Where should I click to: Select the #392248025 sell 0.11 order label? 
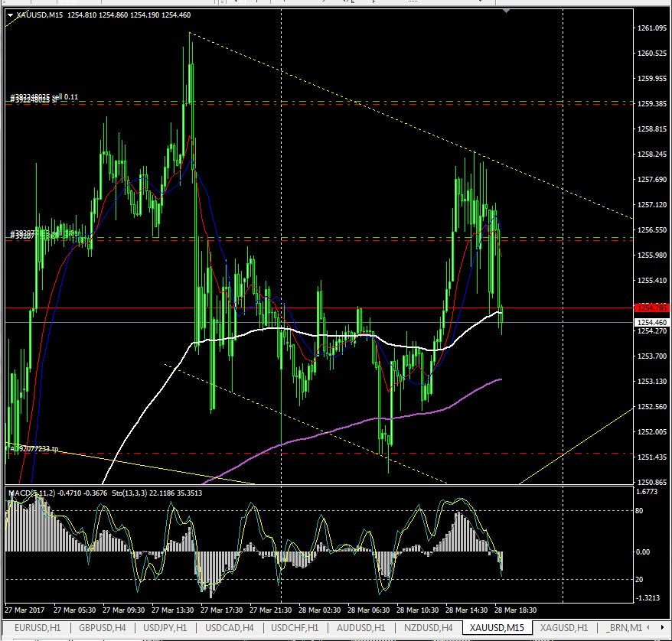44,97
